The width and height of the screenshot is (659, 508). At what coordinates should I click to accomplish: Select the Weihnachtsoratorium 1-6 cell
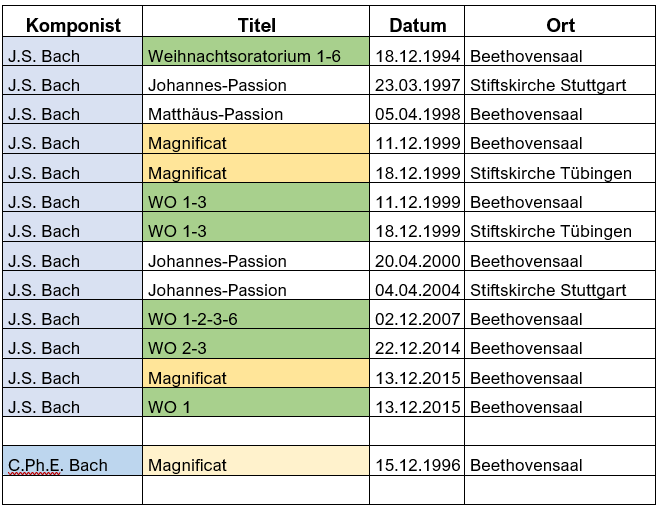[256, 51]
